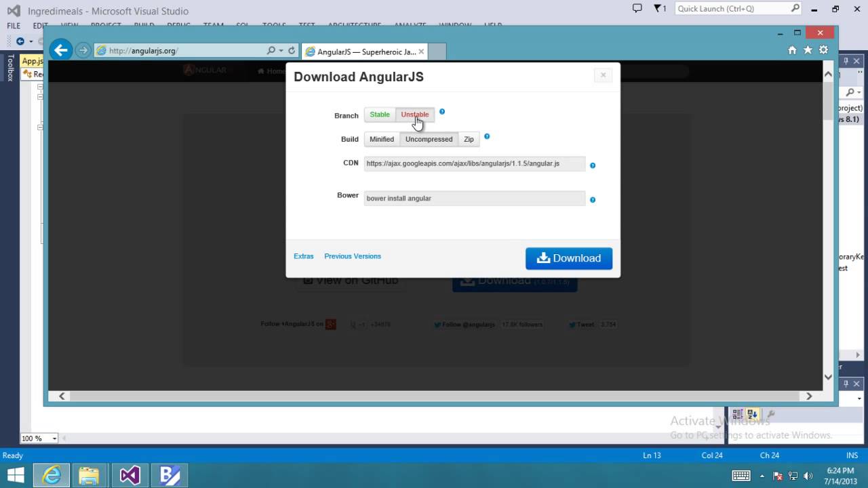This screenshot has width=868, height=488.
Task: Open the 100% zoom dropdown in Visual Studio
Action: tap(38, 438)
